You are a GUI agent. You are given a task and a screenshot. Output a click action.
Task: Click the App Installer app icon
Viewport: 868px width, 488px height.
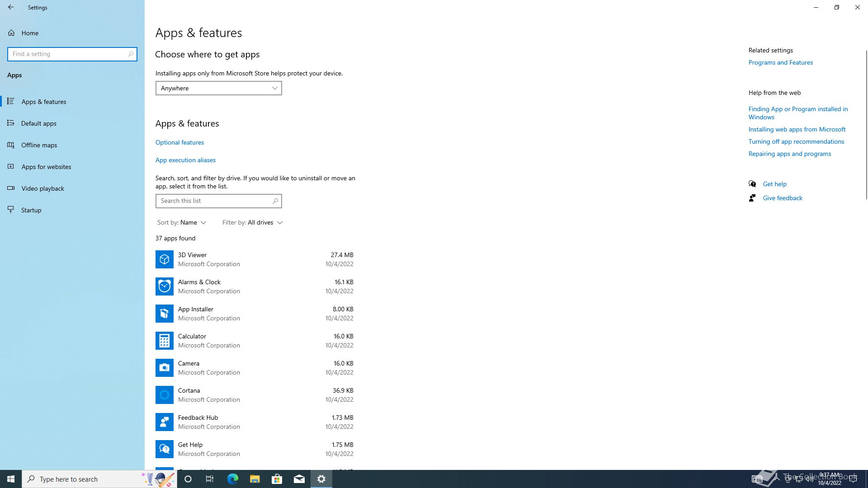click(165, 314)
